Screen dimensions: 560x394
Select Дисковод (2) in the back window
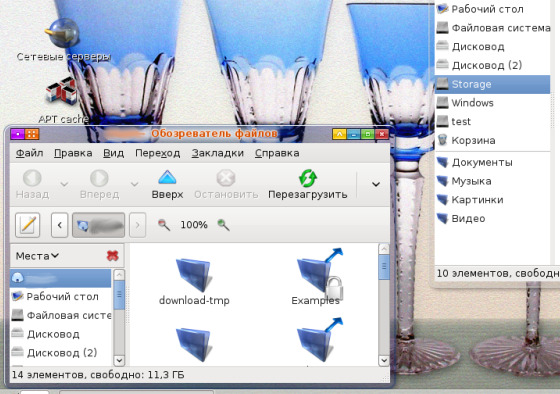coord(492,65)
